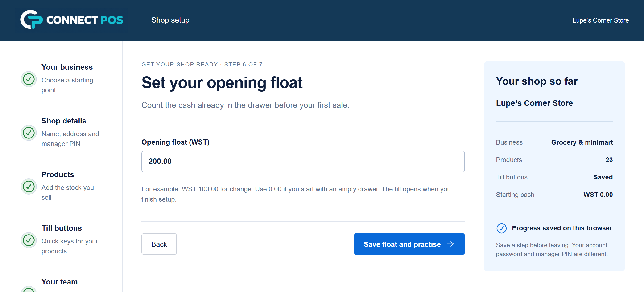The width and height of the screenshot is (644, 292).
Task: Click Quick keys for your products text
Action: [70, 246]
